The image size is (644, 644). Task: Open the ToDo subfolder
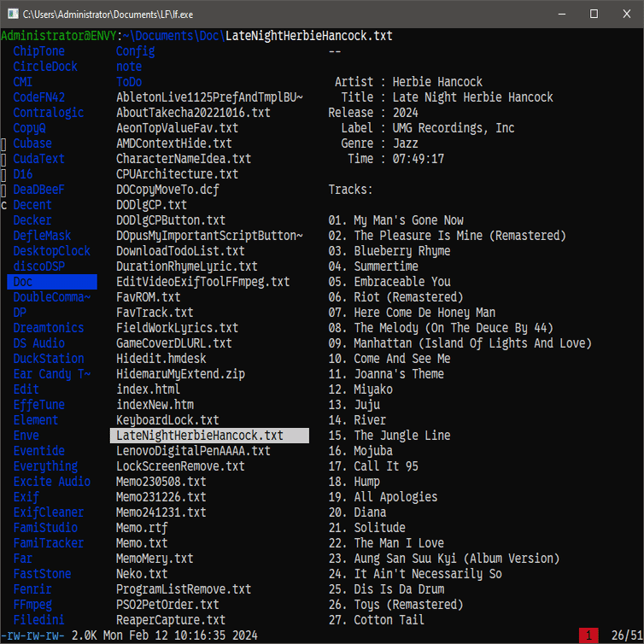[x=129, y=82]
